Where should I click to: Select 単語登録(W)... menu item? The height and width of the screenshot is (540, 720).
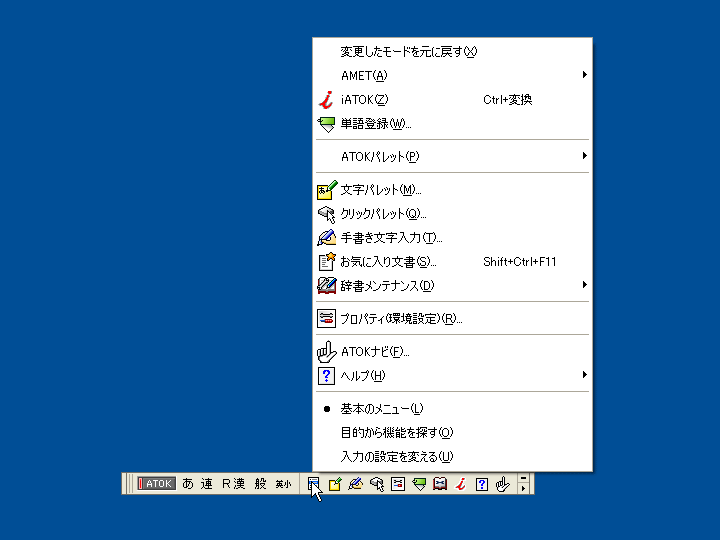point(452,124)
